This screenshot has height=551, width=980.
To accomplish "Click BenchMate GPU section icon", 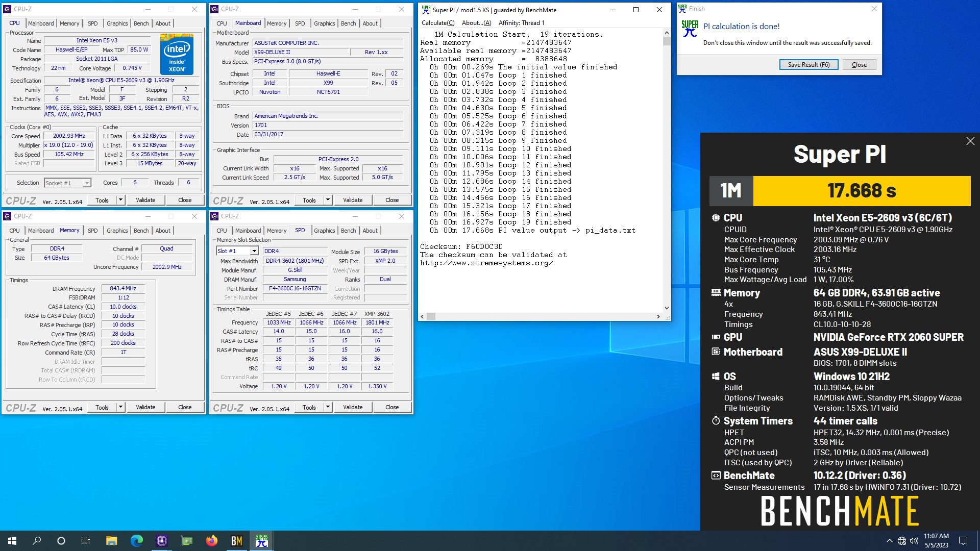I will (x=716, y=337).
